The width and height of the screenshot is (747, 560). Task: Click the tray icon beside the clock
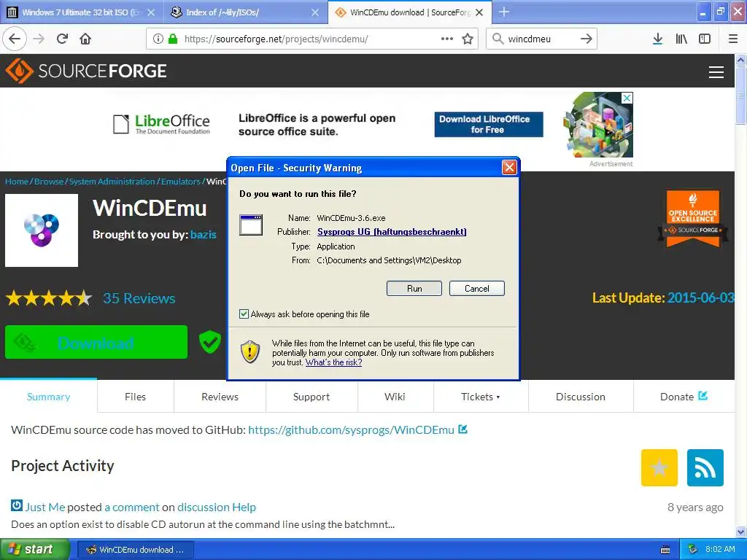tap(693, 549)
